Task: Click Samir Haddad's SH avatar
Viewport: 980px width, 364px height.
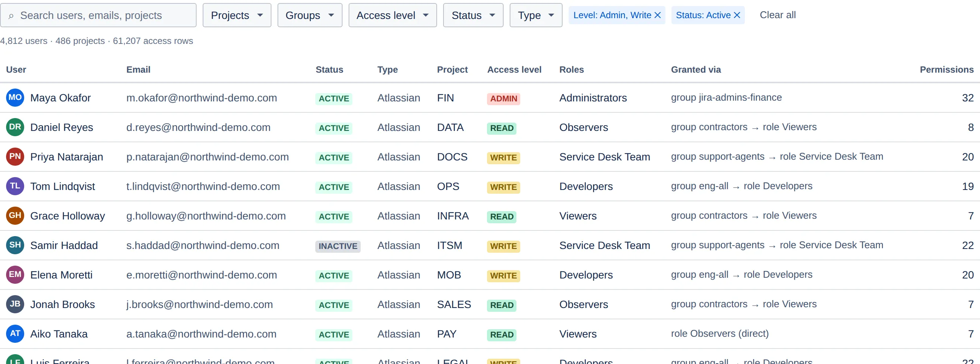Action: click(15, 245)
